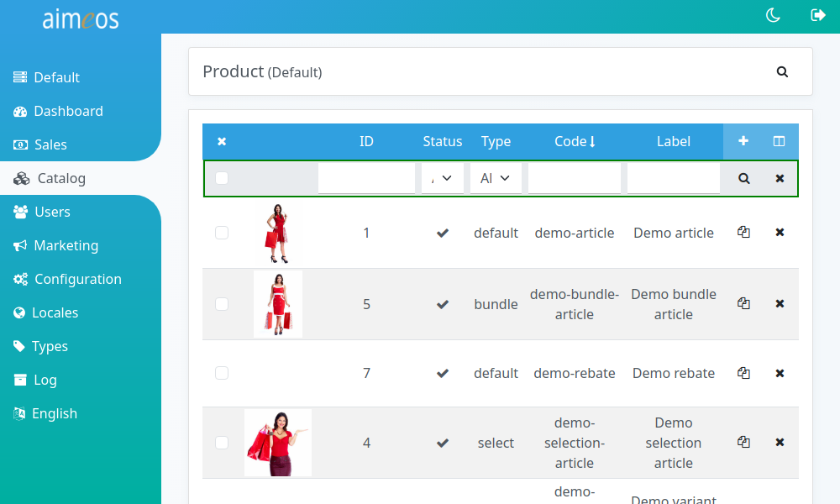The image size is (840, 504).
Task: Copy the Demo rebate product
Action: point(743,373)
